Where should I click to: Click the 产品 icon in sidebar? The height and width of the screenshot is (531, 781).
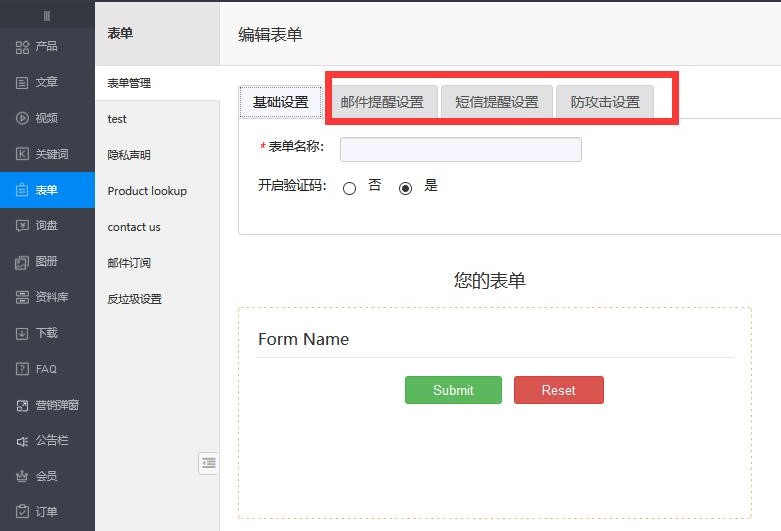coord(22,47)
